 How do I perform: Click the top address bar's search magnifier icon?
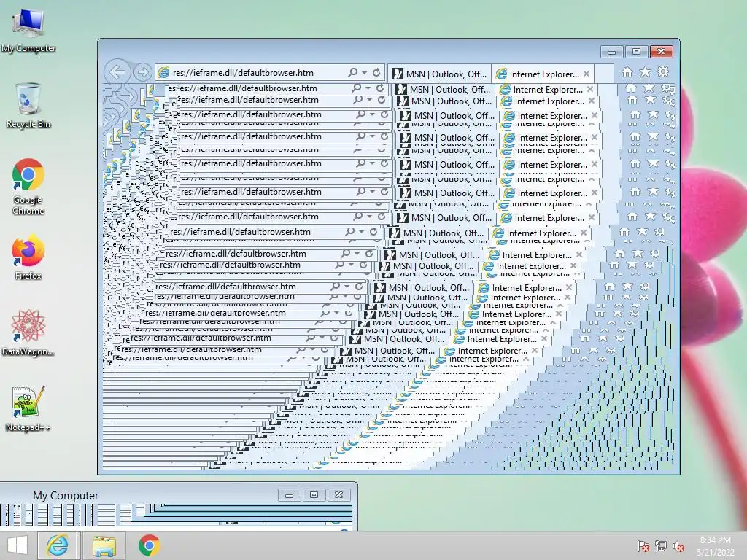[x=352, y=72]
